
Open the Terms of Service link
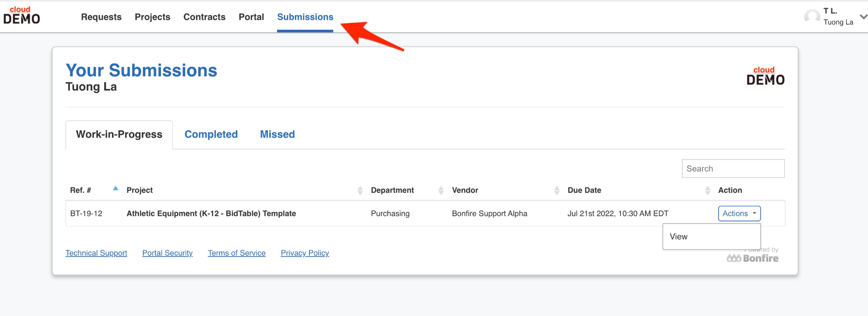(x=236, y=253)
